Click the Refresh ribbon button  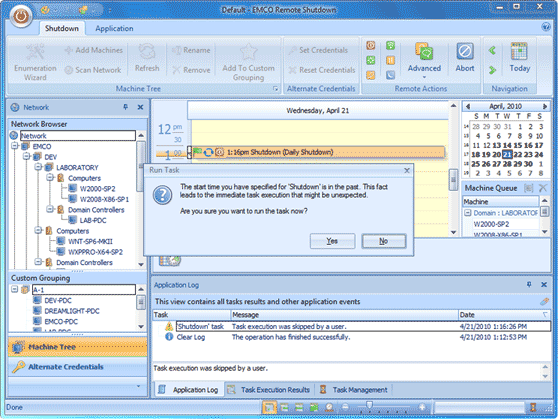coord(147,58)
